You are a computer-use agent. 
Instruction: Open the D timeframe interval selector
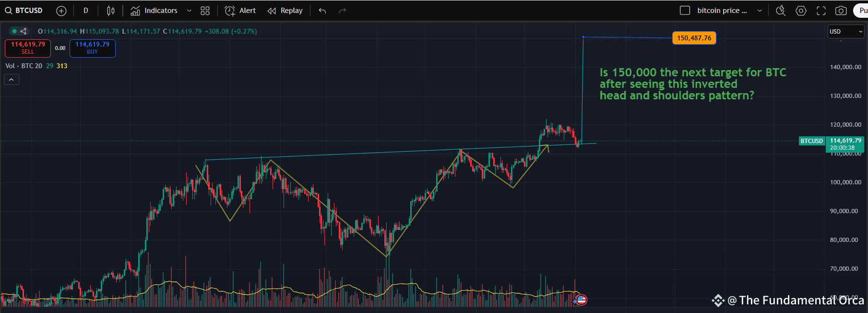[86, 11]
